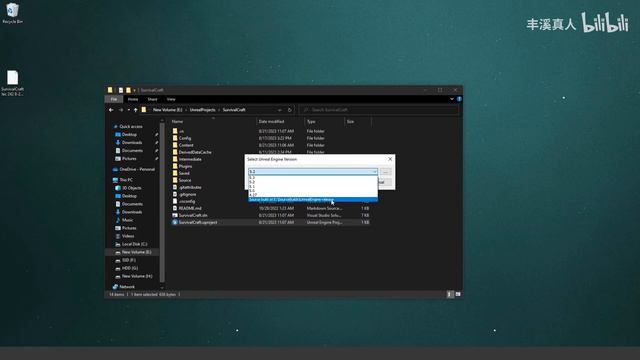Open the Share ribbon tab
The height and width of the screenshot is (360, 640).
point(152,99)
